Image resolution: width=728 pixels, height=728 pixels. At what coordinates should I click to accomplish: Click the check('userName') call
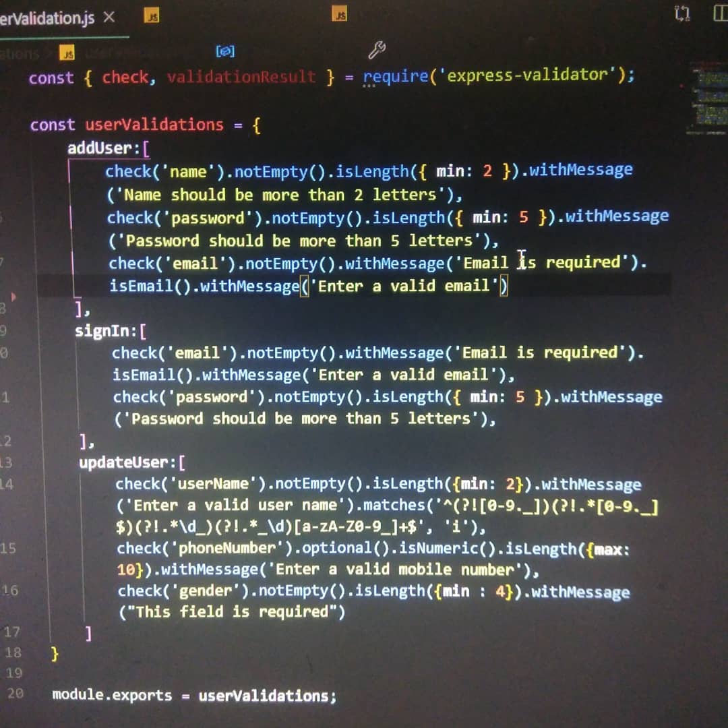point(191,484)
